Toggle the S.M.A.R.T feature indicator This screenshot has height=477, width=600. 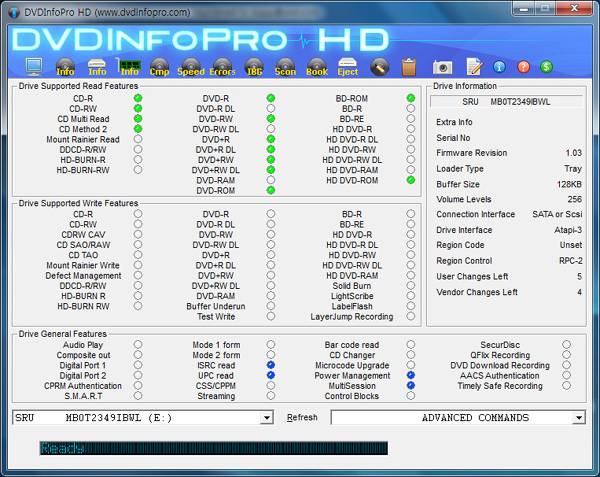(138, 396)
